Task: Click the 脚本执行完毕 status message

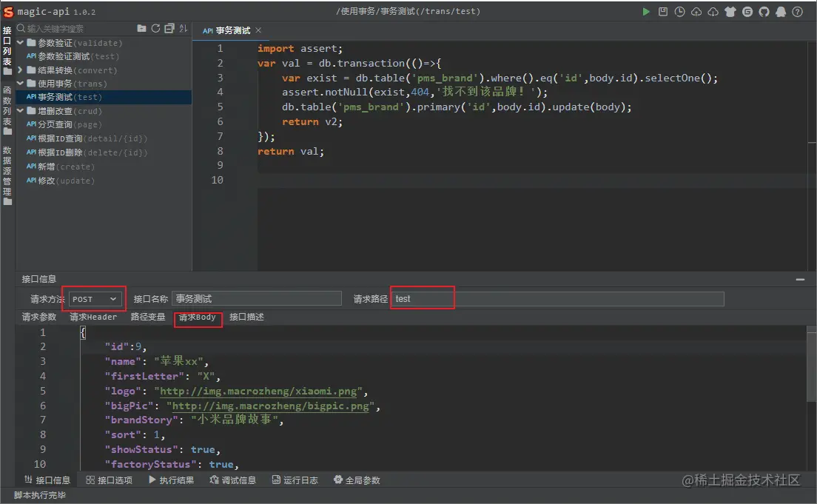Action: click(40, 495)
